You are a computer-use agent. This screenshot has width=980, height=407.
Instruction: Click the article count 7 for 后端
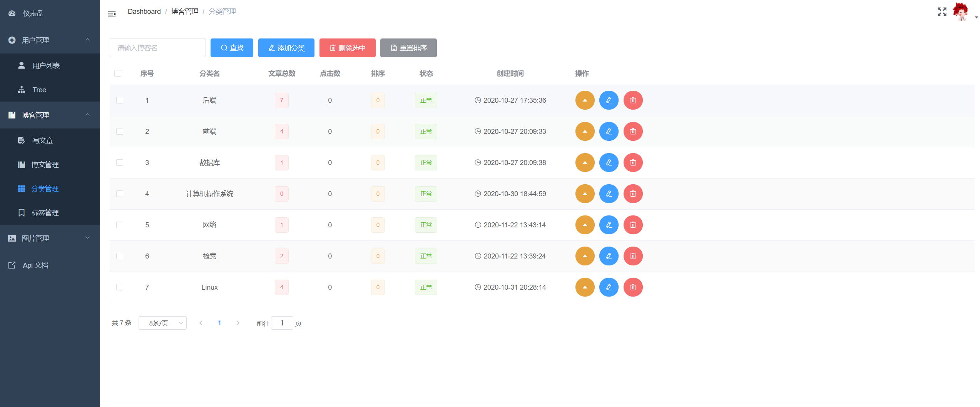[x=281, y=100]
